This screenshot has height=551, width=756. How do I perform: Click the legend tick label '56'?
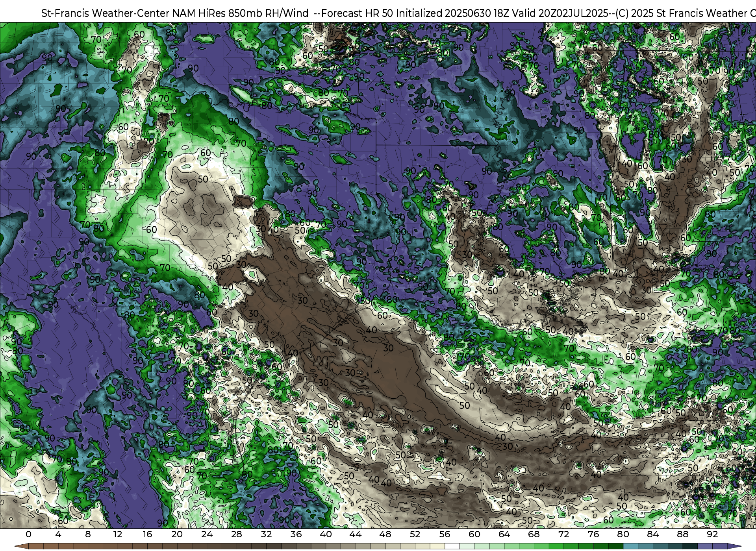445,534
